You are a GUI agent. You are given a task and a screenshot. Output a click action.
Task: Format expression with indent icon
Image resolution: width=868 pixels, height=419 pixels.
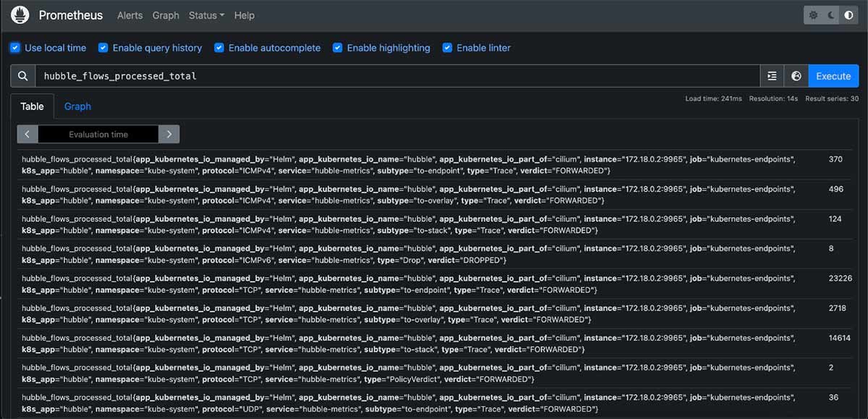point(772,76)
